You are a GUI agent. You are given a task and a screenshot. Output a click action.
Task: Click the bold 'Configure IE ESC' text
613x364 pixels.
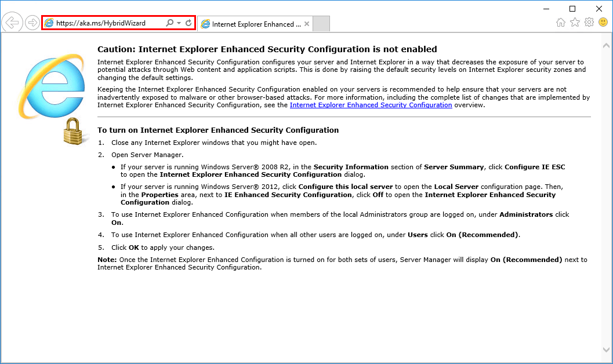point(535,167)
